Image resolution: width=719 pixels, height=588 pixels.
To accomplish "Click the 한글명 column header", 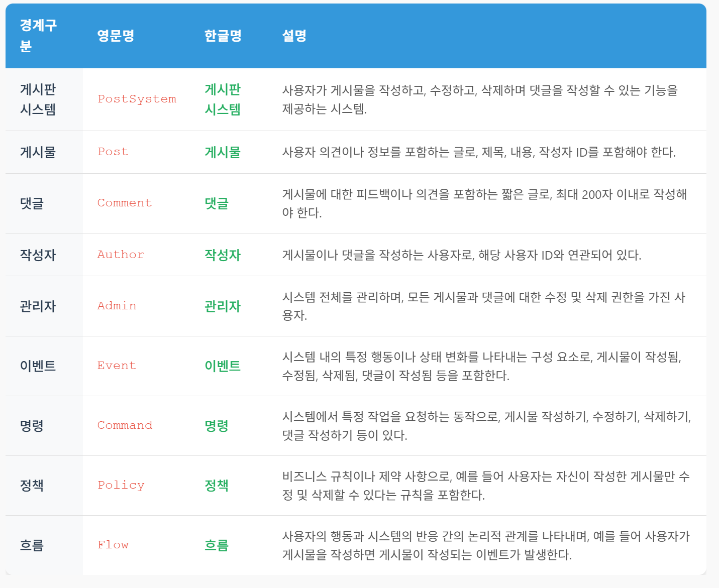I will pyautogui.click(x=223, y=36).
